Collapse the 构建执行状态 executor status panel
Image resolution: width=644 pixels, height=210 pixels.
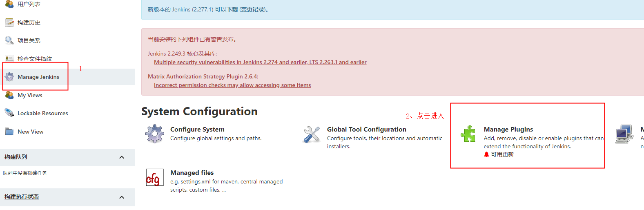[x=122, y=197]
